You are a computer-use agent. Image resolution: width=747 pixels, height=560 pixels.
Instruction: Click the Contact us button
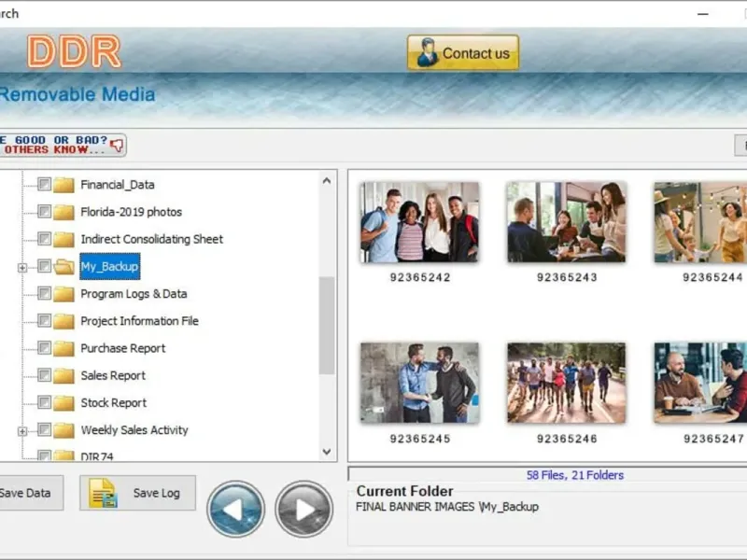[x=462, y=52]
